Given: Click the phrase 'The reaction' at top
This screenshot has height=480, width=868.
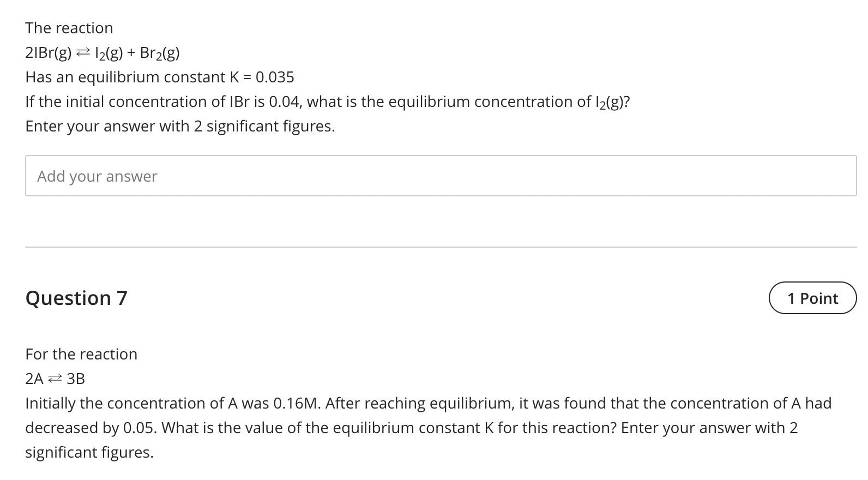Looking at the screenshot, I should click(68, 27).
